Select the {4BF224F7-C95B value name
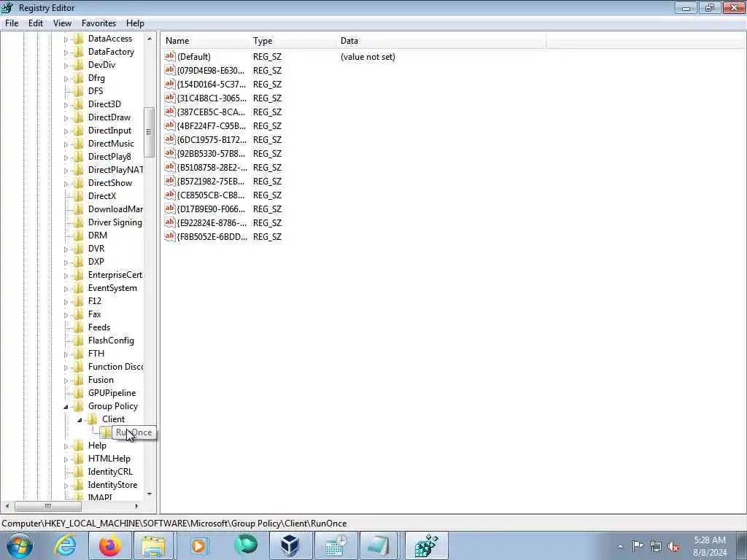This screenshot has height=560, width=747. [212, 125]
